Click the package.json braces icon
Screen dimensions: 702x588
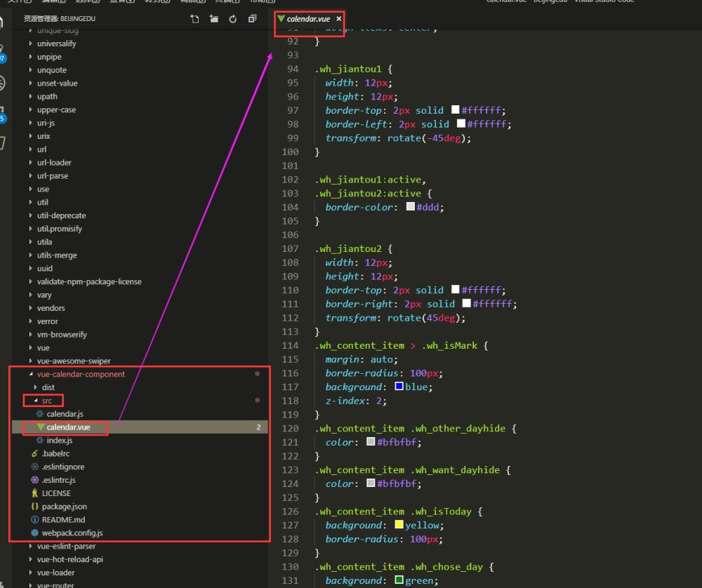pos(34,507)
